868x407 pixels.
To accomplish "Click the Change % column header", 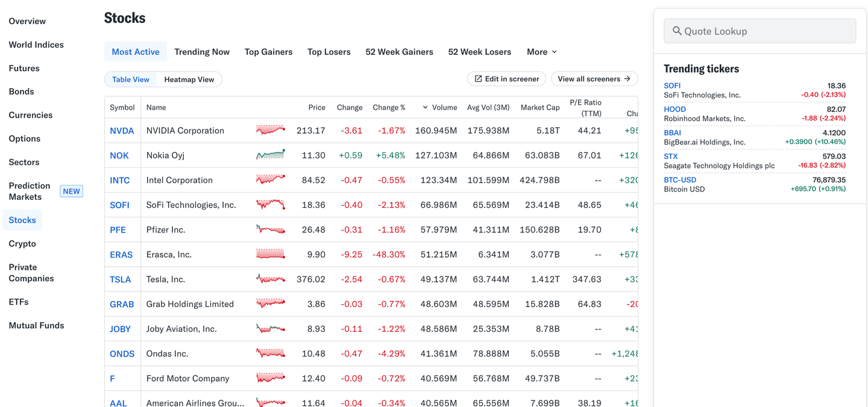I will [389, 107].
